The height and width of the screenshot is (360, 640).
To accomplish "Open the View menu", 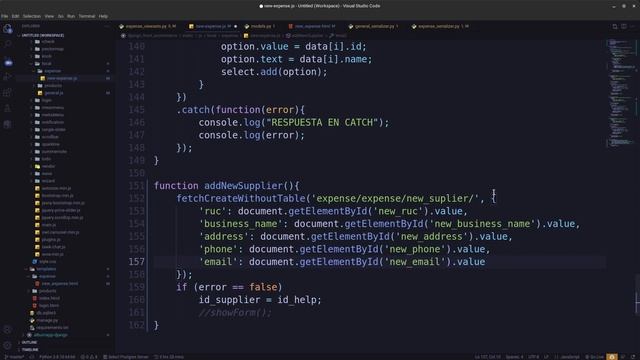I will [x=49, y=16].
